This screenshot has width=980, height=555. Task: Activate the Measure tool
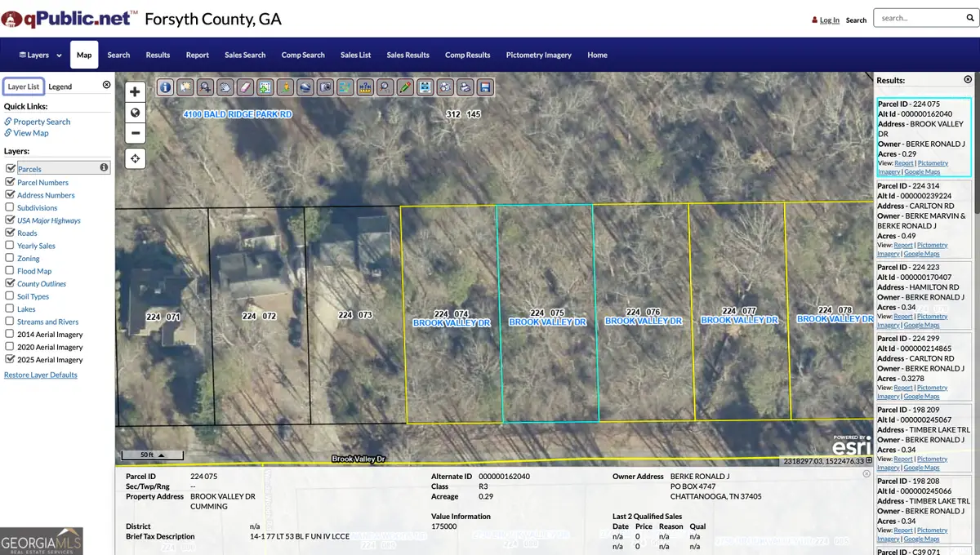point(365,87)
